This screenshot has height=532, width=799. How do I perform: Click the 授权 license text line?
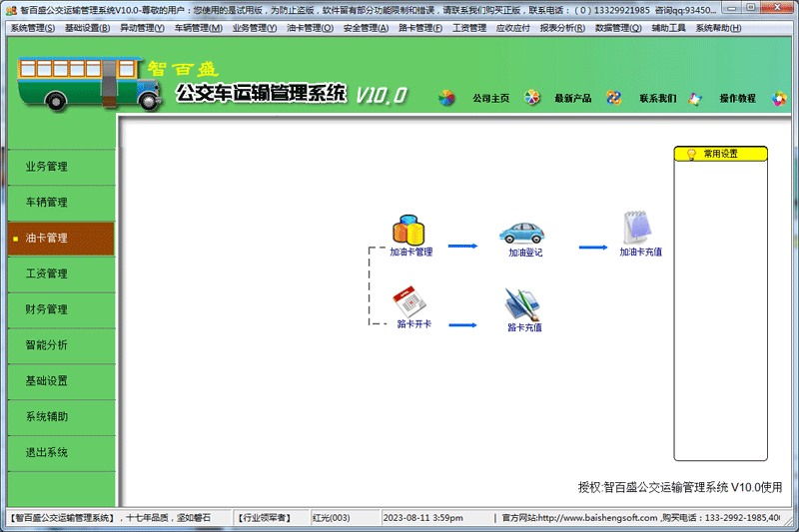click(x=680, y=487)
